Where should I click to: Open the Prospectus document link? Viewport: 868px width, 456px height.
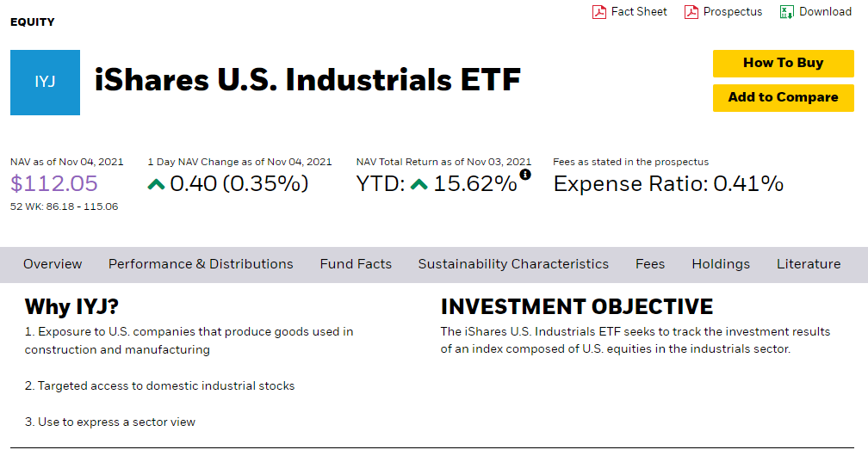(732, 12)
